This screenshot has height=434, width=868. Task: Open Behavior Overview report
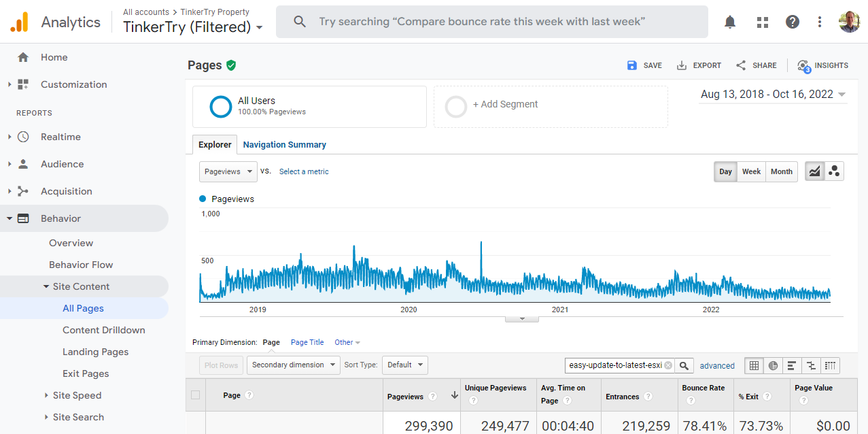point(71,243)
